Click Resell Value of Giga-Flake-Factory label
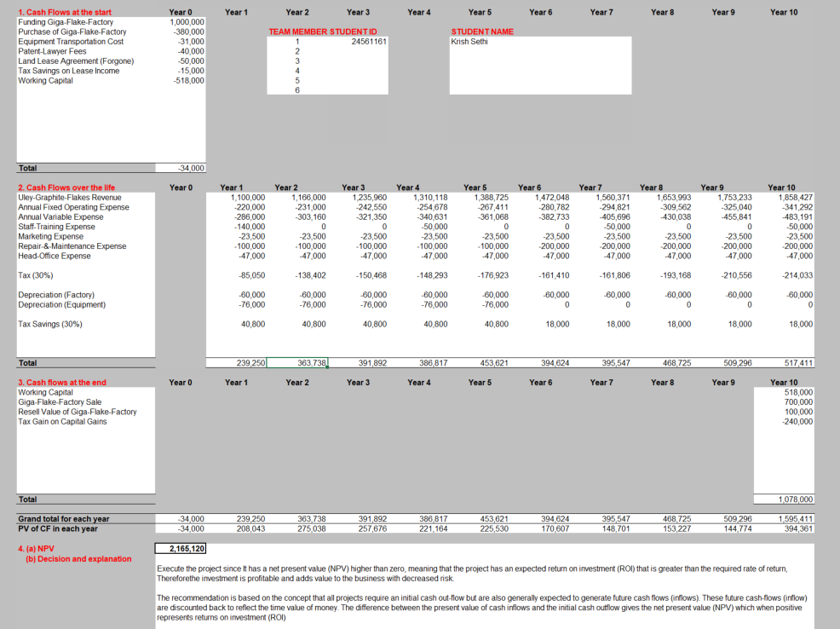 tap(78, 412)
